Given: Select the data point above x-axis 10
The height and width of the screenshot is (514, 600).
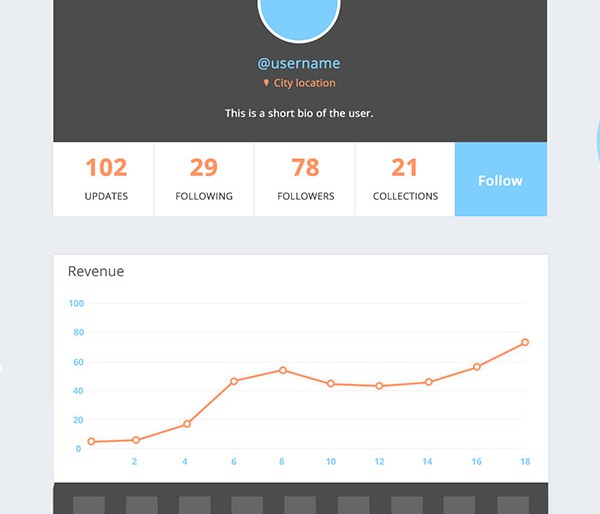Looking at the screenshot, I should coord(331,384).
